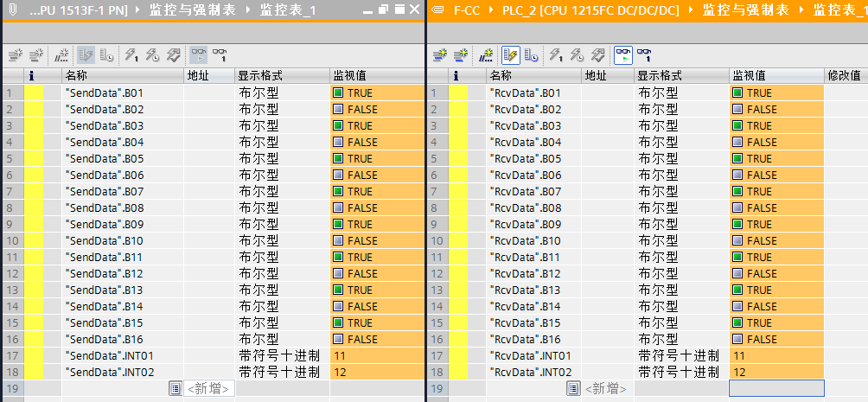Click Add row icon in RcvData table toolbar

click(459, 55)
